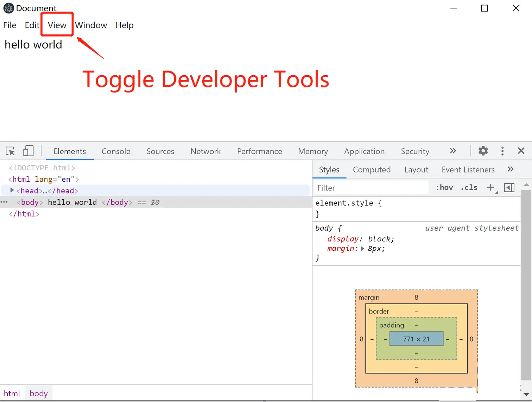Show more DevTools panel tabs
Screen dimensions: 532x402
tap(453, 151)
